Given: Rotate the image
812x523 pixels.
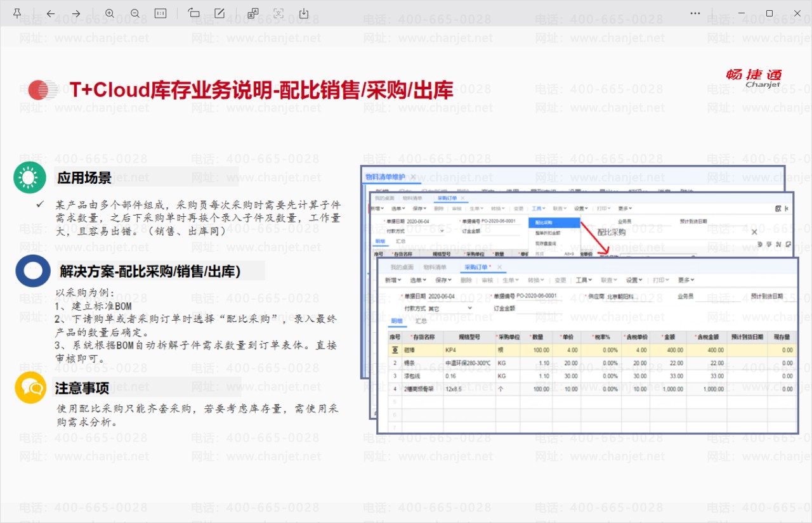Looking at the screenshot, I should coord(194,13).
